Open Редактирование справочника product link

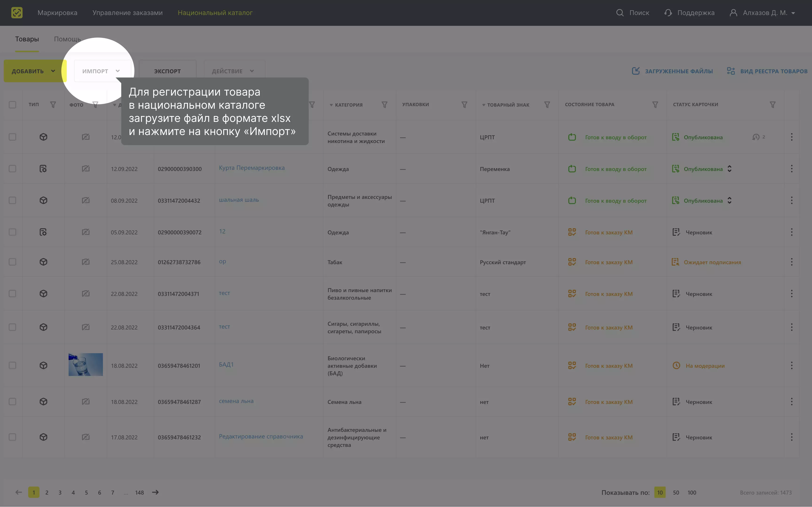pyautogui.click(x=261, y=436)
